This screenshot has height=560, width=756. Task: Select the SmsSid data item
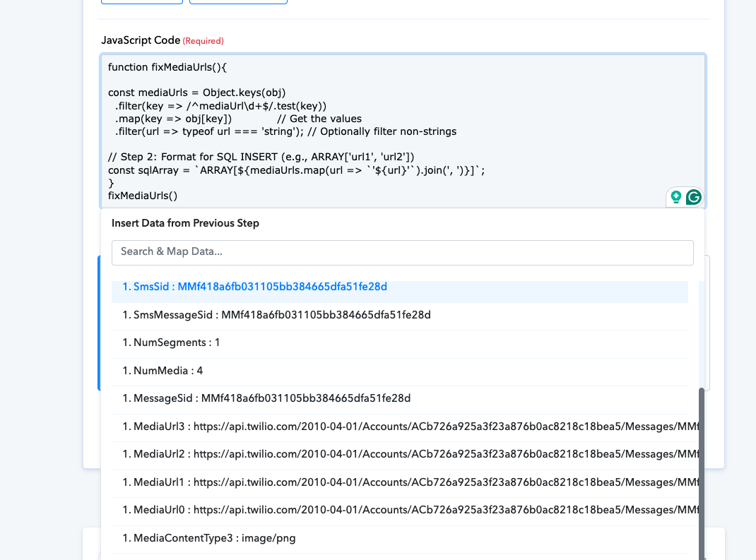pos(400,288)
